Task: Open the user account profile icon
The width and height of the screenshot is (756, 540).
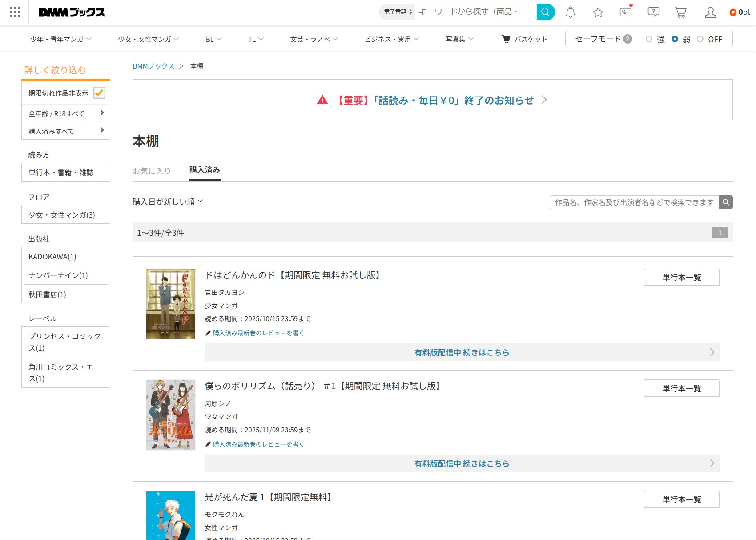Action: coord(710,12)
